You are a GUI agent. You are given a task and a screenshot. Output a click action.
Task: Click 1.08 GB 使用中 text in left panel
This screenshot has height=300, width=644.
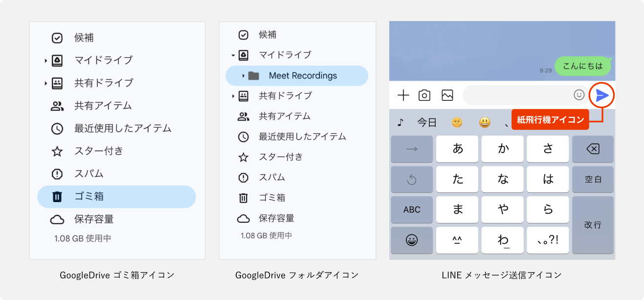point(83,239)
